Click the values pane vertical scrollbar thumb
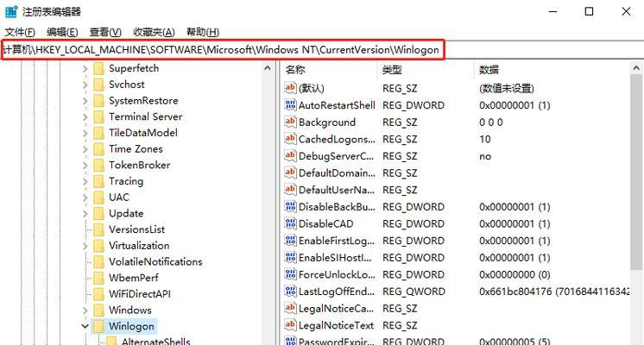Image resolution: width=644 pixels, height=345 pixels. tap(636, 172)
